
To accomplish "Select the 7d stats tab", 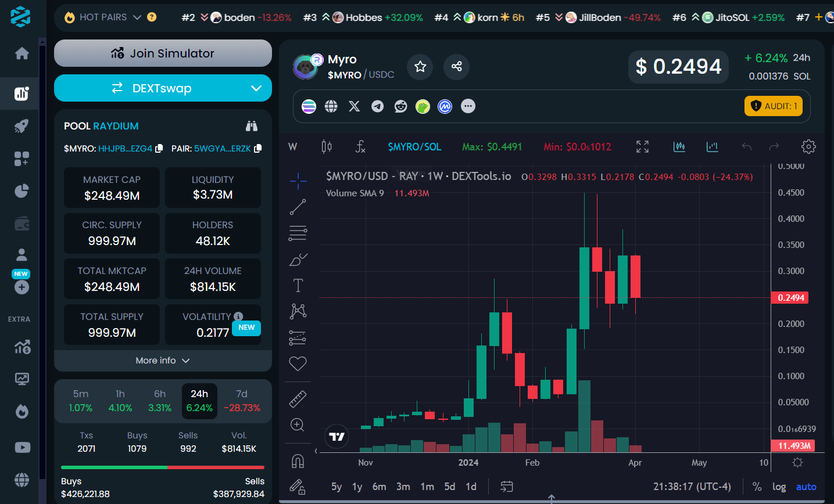I will click(242, 401).
